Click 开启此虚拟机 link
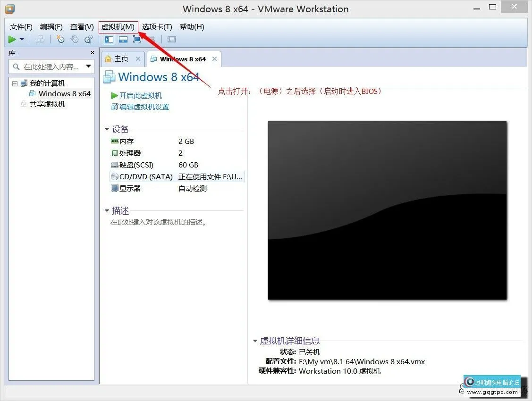The image size is (532, 401). pos(140,95)
